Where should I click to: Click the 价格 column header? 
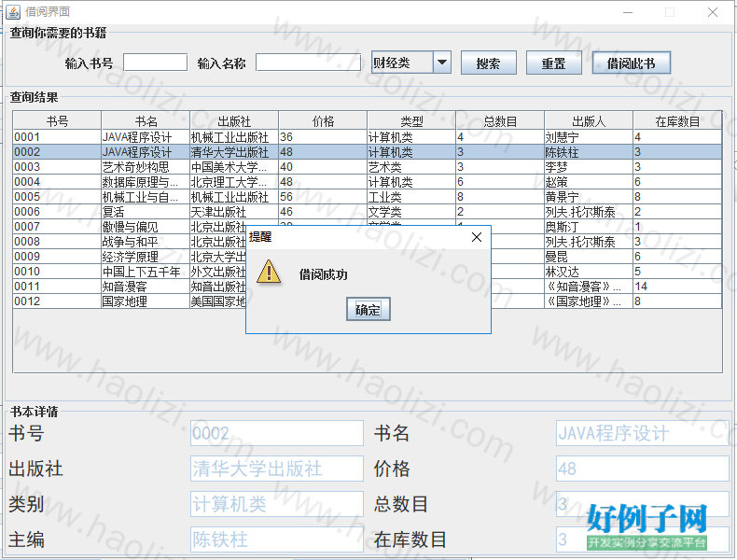323,121
